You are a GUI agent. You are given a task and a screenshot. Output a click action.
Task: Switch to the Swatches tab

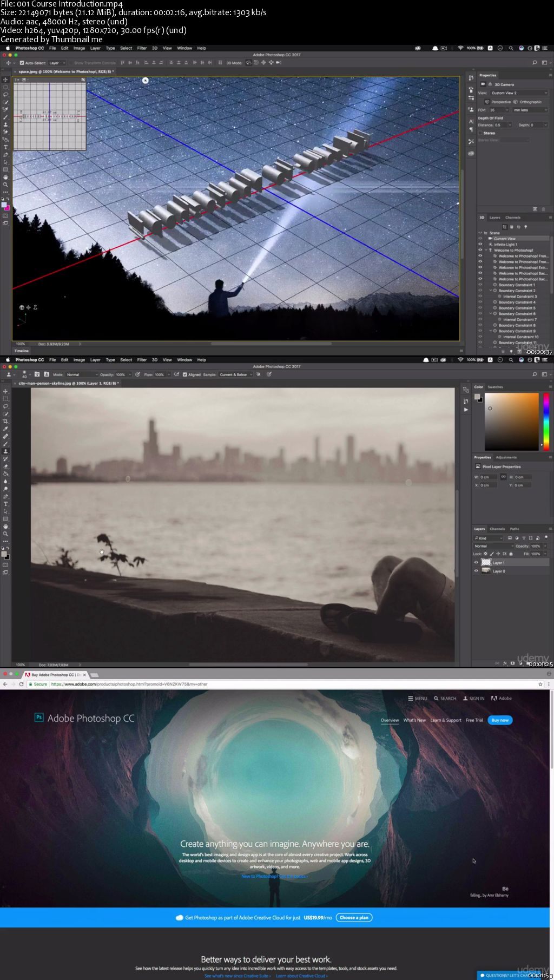[495, 387]
